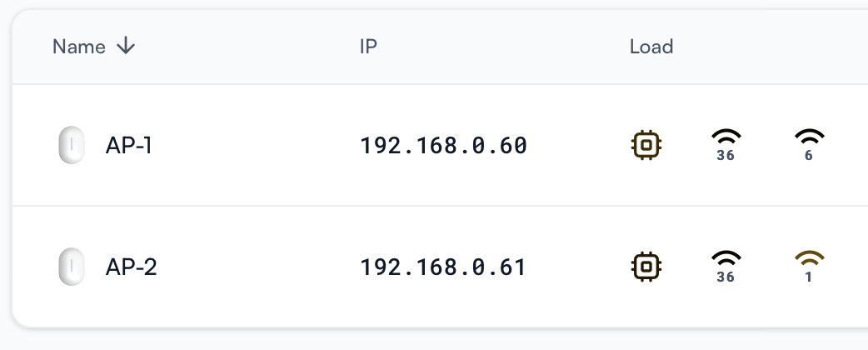
Task: Toggle sort direction with the Name arrow
Action: [x=126, y=46]
